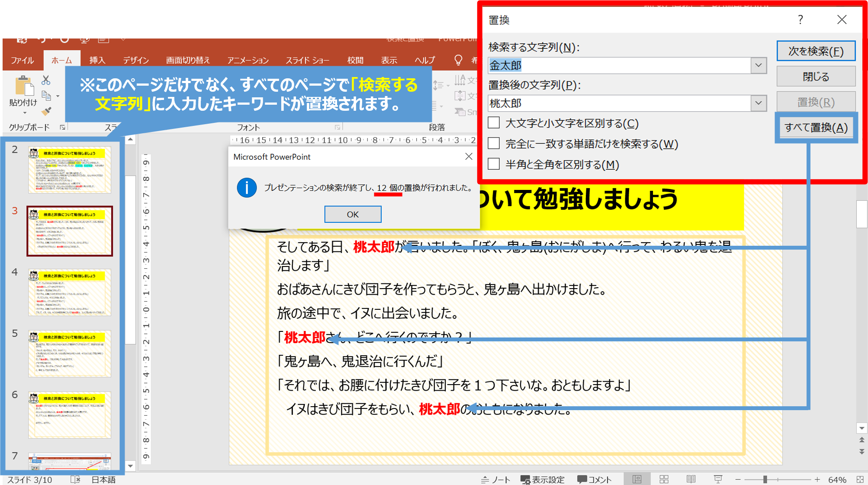Toggle the ノート notes pane
The width and height of the screenshot is (868, 485).
tap(496, 479)
